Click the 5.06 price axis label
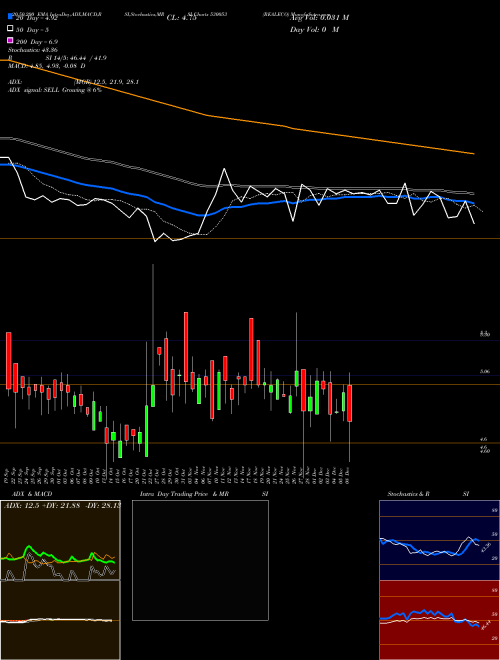Viewport: 500px width, 660px height. click(x=485, y=372)
